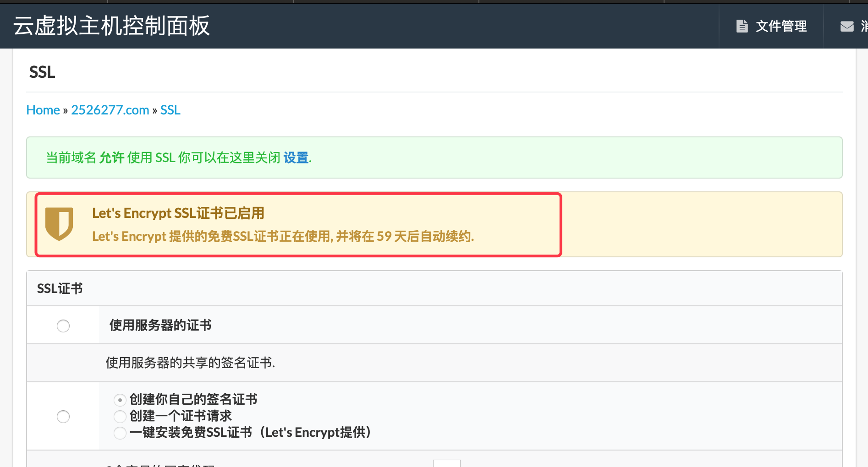Click the document icon beside 文件管理
The height and width of the screenshot is (467, 868).
(x=742, y=26)
